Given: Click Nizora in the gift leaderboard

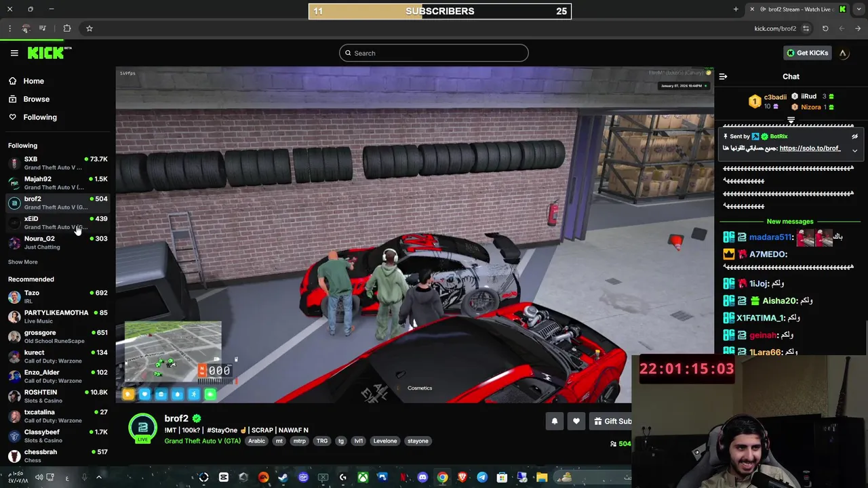Looking at the screenshot, I should pyautogui.click(x=810, y=107).
